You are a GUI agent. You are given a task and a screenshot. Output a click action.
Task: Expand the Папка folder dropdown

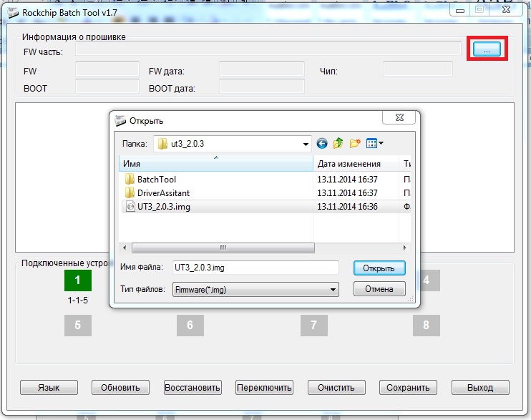(x=306, y=143)
